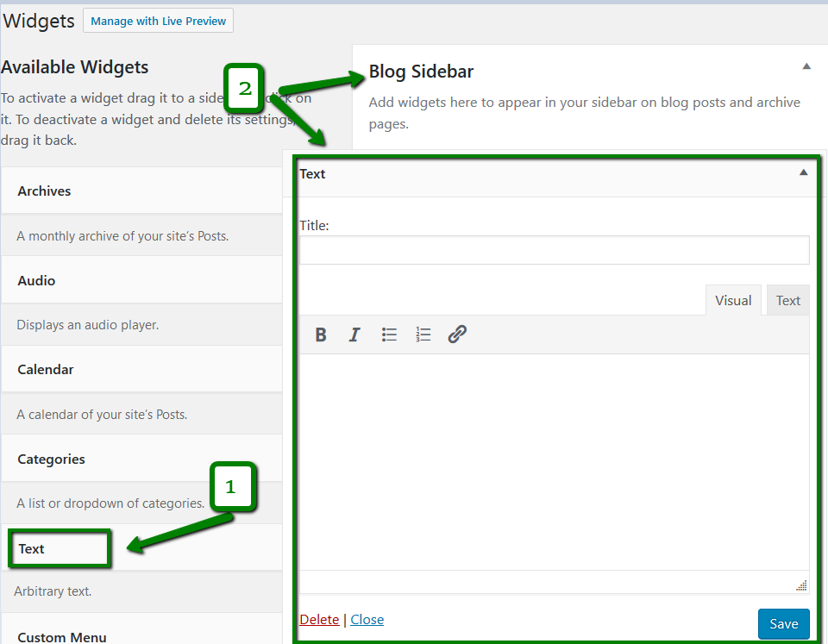Save the Text widget settings
Screen dimensions: 828x644
783,623
